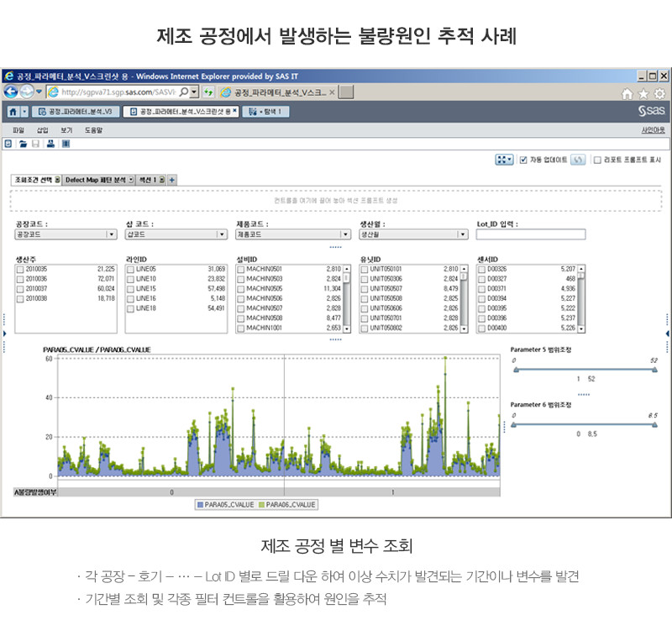672x641 pixels.
Task: Check the LINE05 checkbox in 라인ID list
Action: pyautogui.click(x=130, y=269)
